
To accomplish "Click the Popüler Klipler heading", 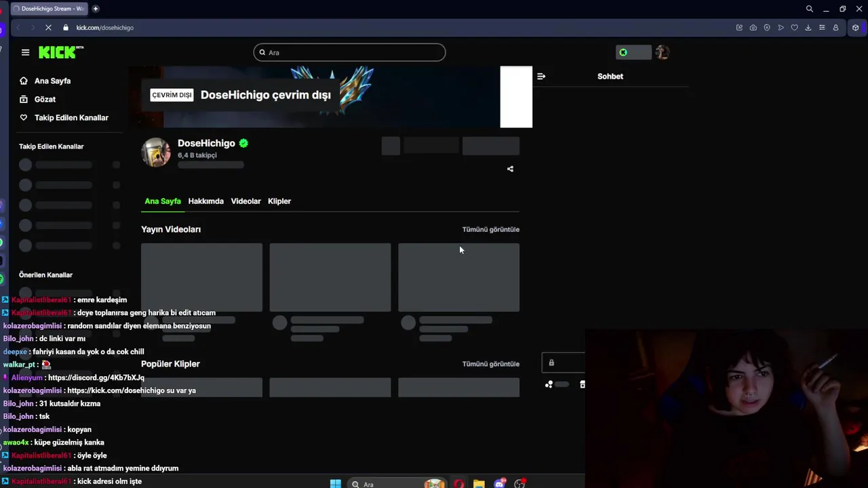I will (x=170, y=364).
